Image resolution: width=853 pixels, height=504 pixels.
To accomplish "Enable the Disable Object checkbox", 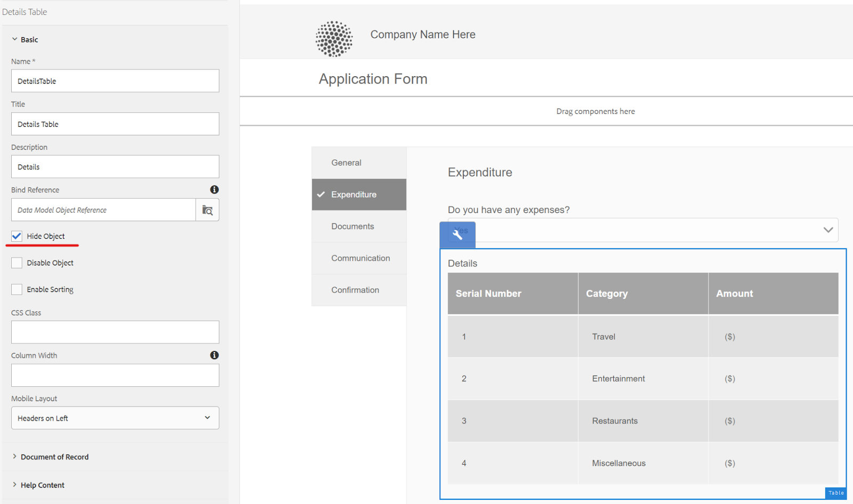I will [17, 263].
